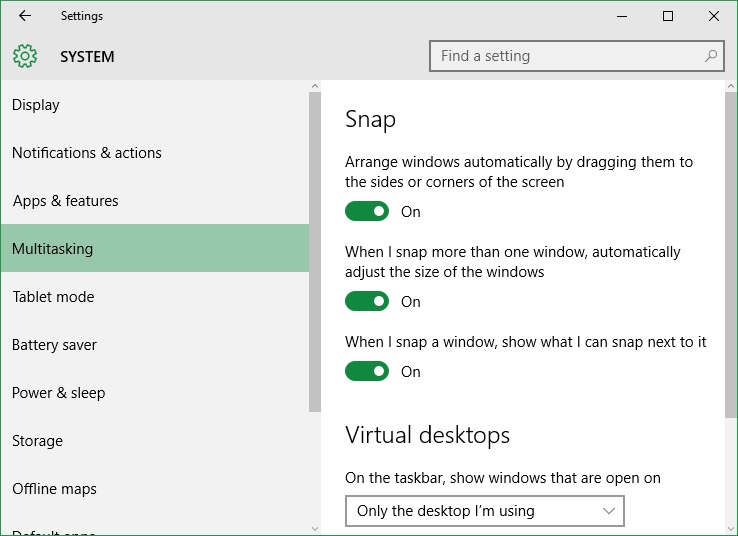Toggle off arrange windows automatically snap
This screenshot has height=536, width=738.
[x=367, y=211]
